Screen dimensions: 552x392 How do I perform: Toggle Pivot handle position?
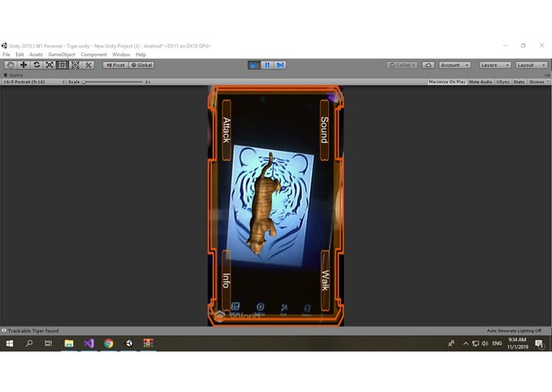[116, 65]
